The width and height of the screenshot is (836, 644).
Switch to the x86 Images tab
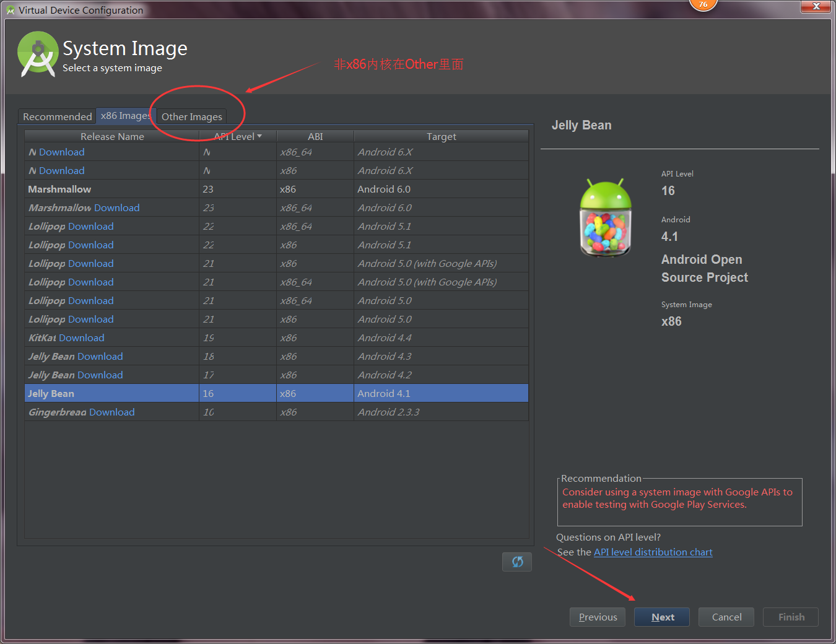point(126,116)
